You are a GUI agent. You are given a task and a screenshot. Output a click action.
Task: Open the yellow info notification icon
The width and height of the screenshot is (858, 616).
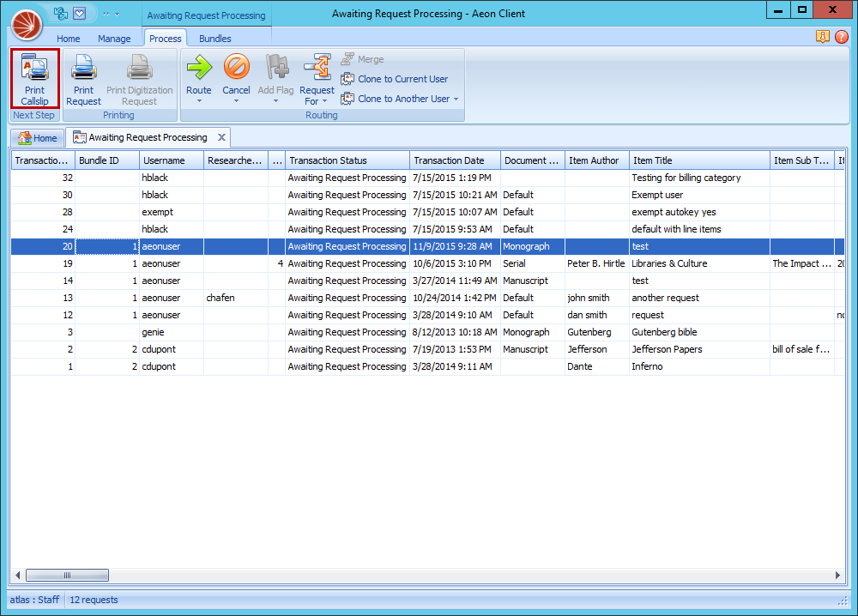pos(823,37)
